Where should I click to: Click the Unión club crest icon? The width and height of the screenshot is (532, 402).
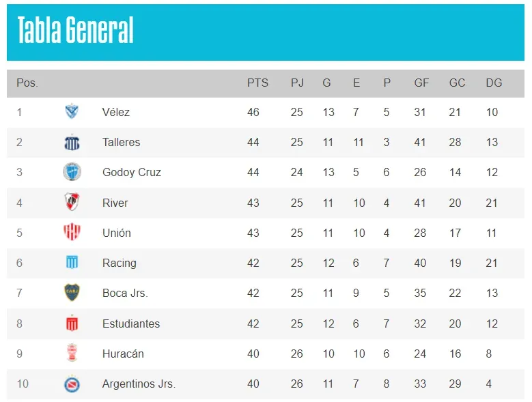coord(72,233)
